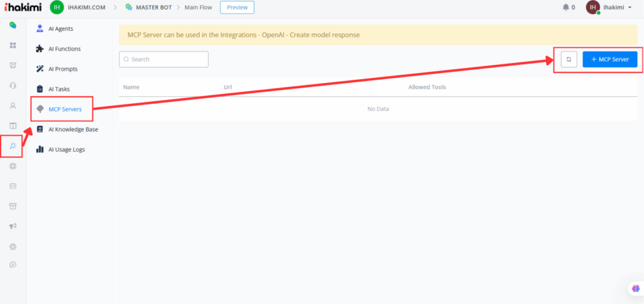View AI Usage Logs
This screenshot has width=644, height=304.
coord(66,149)
